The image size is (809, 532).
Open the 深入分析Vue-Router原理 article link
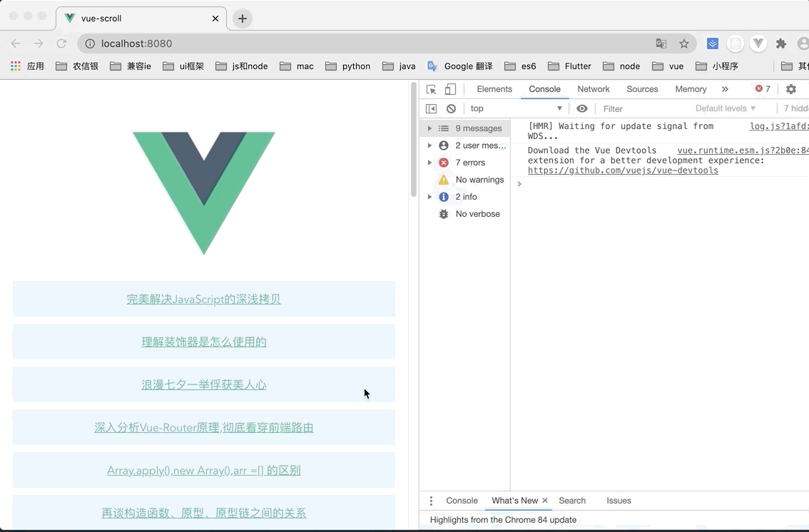(x=204, y=428)
